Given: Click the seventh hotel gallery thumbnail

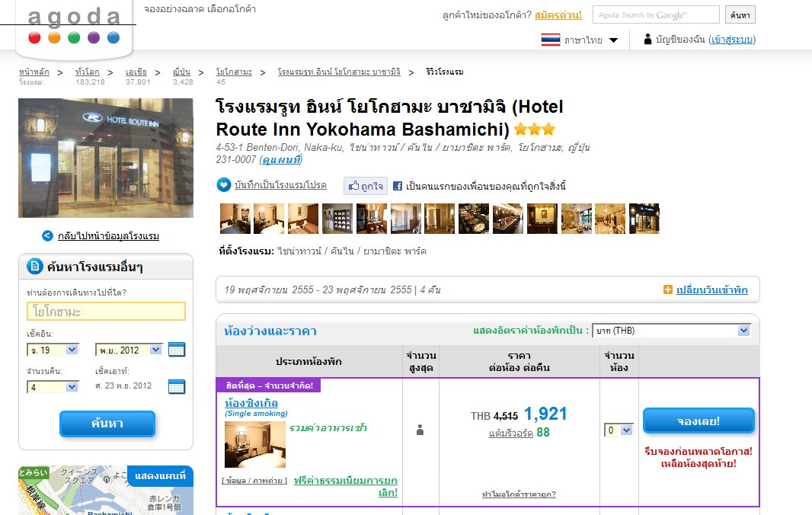Looking at the screenshot, I should (x=440, y=219).
